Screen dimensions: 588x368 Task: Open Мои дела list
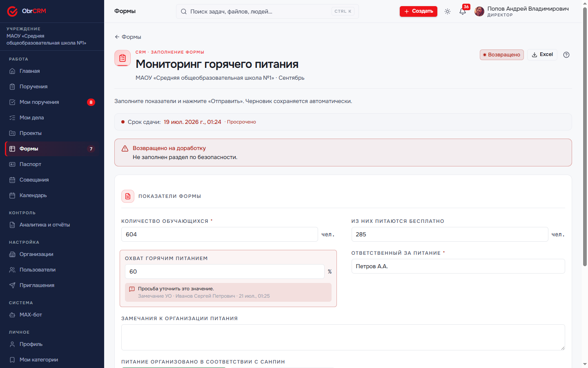52,118
